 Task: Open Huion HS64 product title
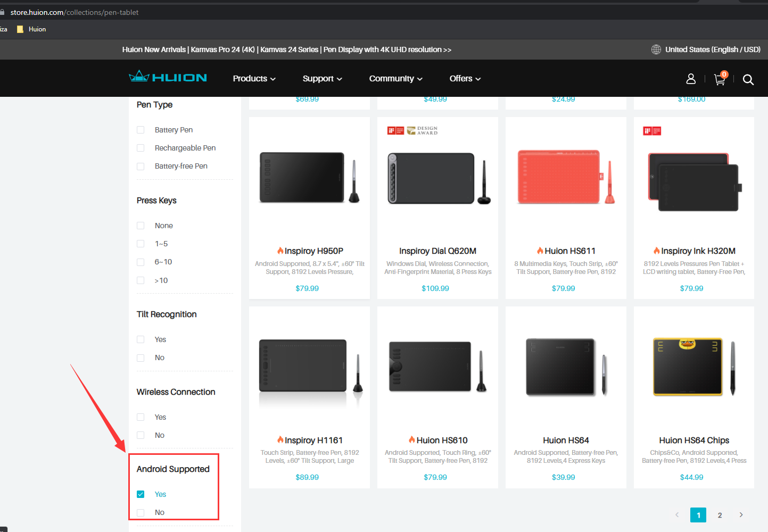566,440
